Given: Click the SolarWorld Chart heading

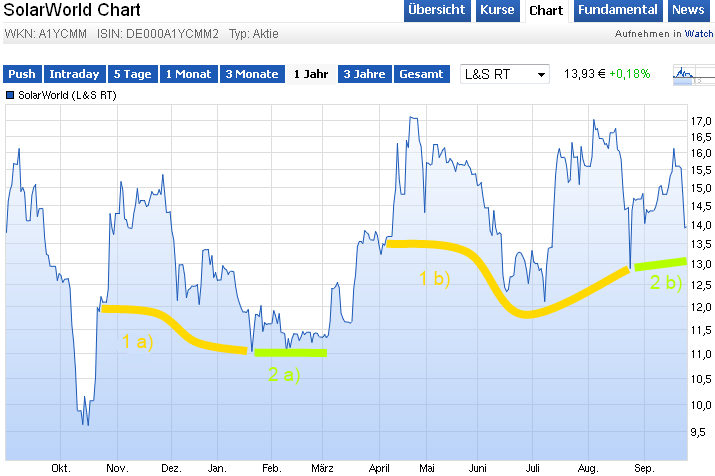Looking at the screenshot, I should (72, 10).
